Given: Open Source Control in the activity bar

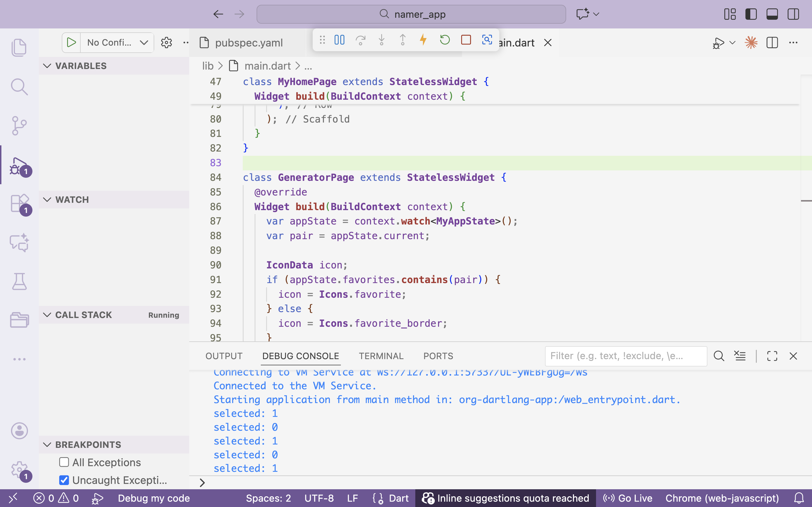Looking at the screenshot, I should coord(19,126).
